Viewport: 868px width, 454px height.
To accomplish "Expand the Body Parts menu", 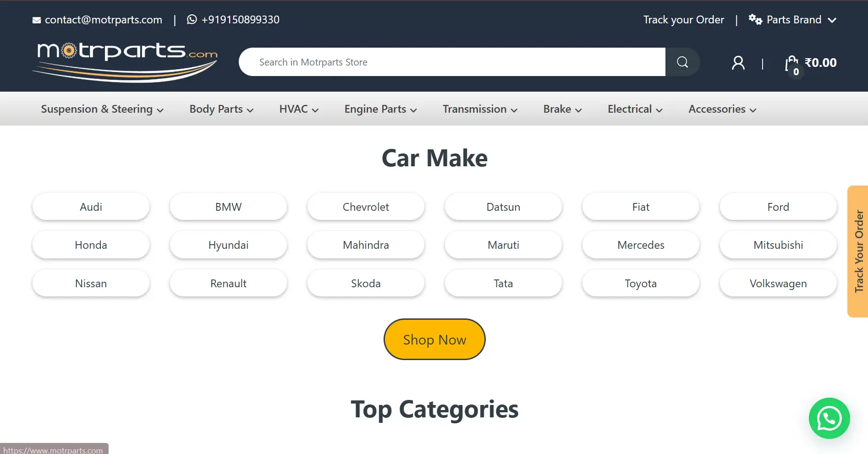I will 221,109.
